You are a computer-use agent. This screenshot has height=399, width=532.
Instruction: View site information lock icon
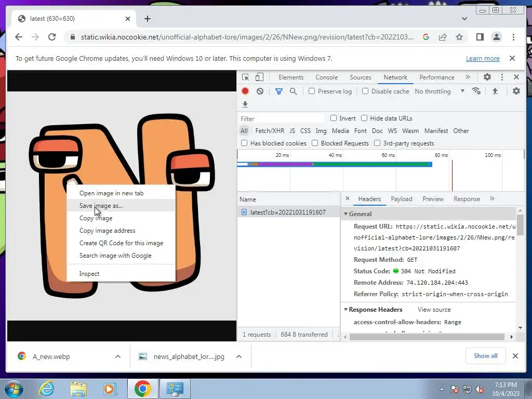(x=72, y=37)
